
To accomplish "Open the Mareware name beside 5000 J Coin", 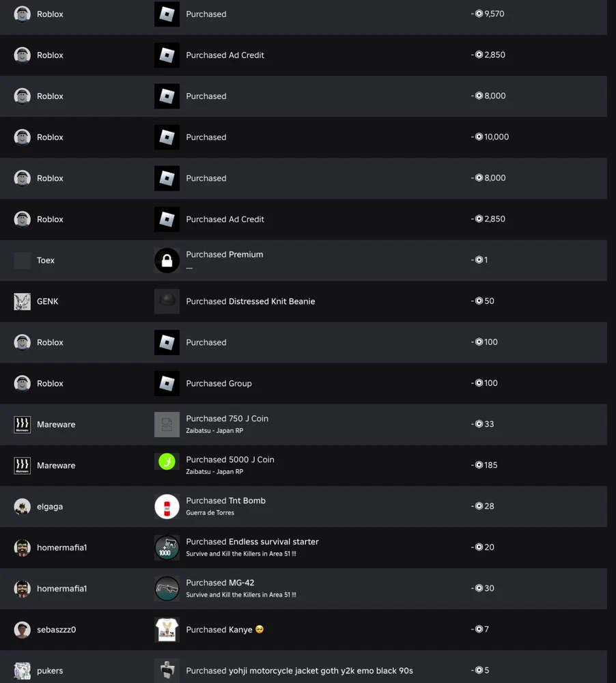I will tap(56, 465).
